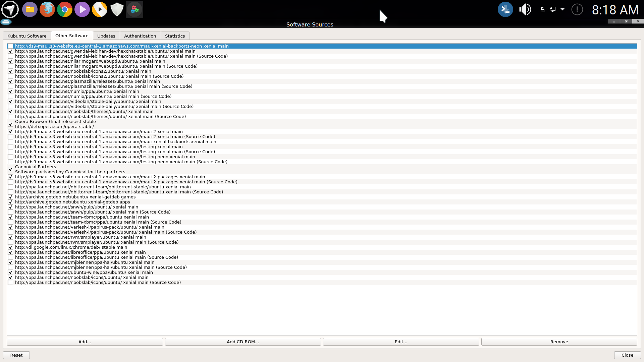Image resolution: width=644 pixels, height=362 pixels.
Task: Open the terminal icon in system tray
Action: (505, 9)
